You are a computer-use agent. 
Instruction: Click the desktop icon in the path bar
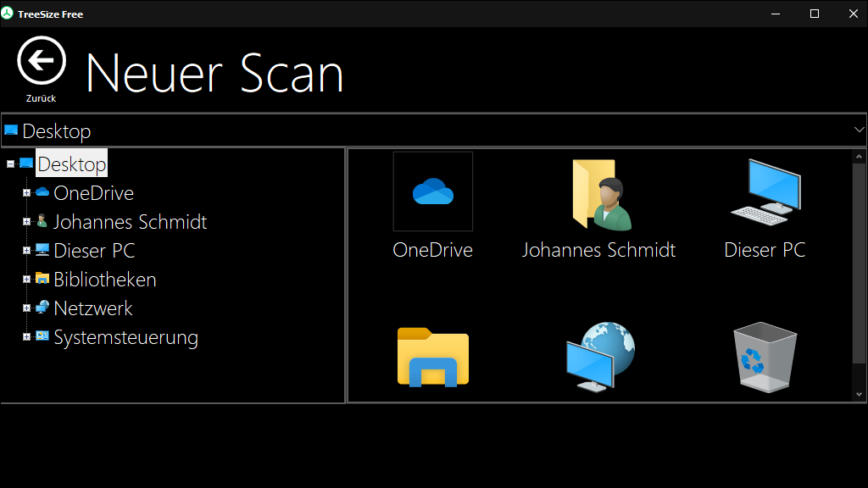click(11, 130)
